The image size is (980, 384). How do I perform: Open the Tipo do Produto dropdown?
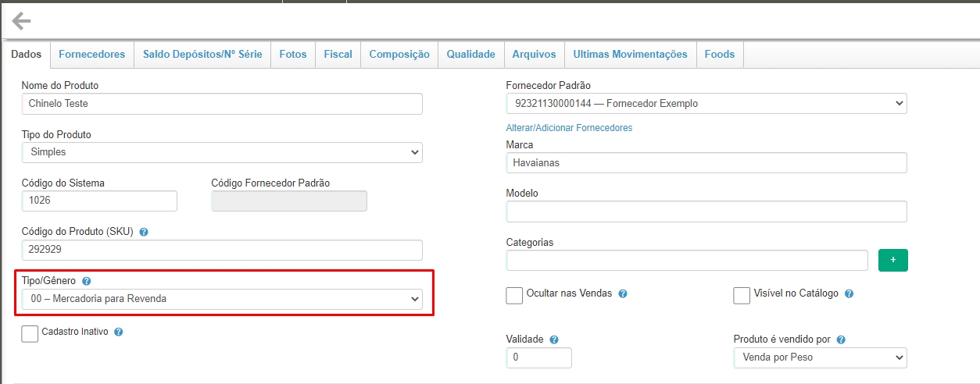[x=222, y=153]
